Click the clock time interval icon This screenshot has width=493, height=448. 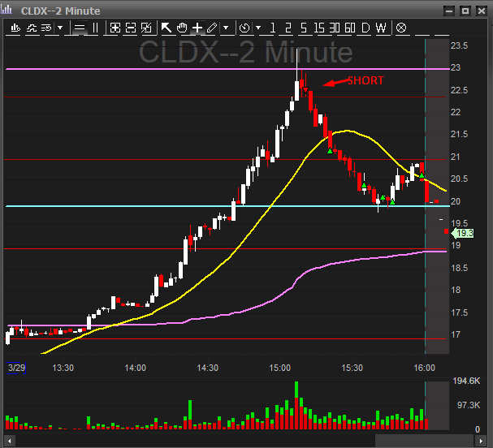[x=244, y=28]
